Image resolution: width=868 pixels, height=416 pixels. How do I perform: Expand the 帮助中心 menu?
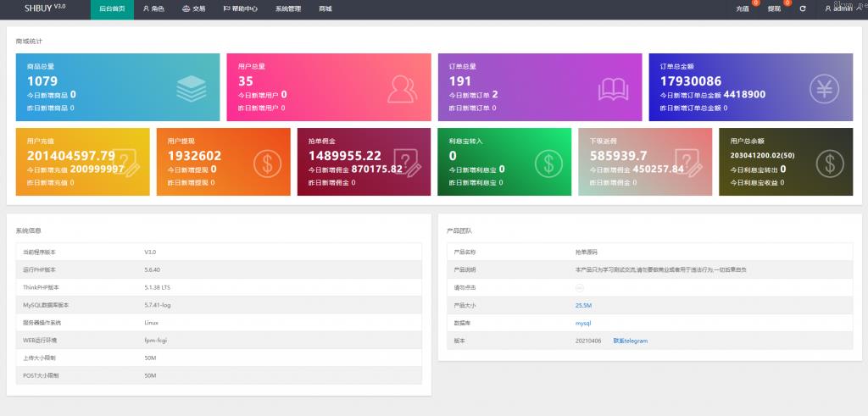(x=240, y=8)
